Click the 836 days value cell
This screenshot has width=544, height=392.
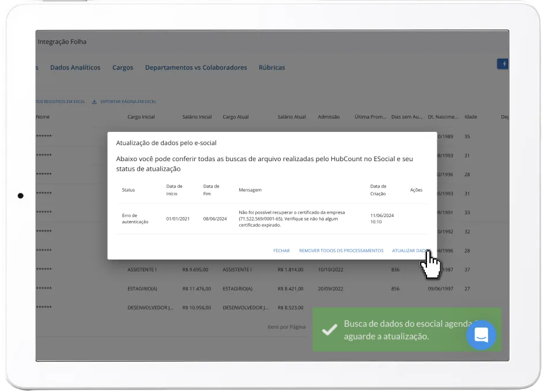395,269
